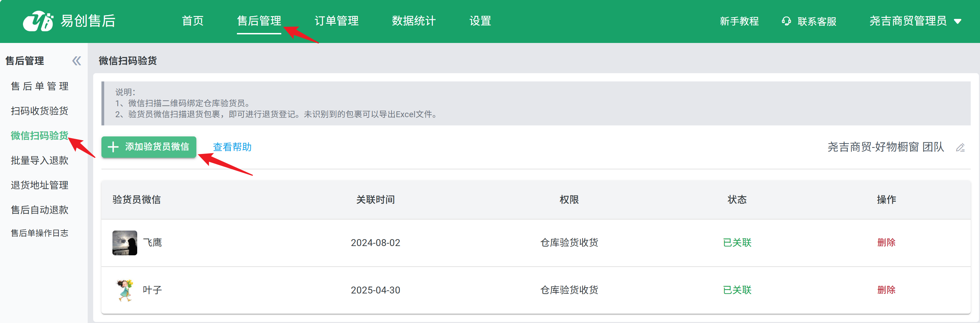980x323 pixels.
Task: Collapse the 售后管理 sidebar with double-chevron
Action: 76,61
